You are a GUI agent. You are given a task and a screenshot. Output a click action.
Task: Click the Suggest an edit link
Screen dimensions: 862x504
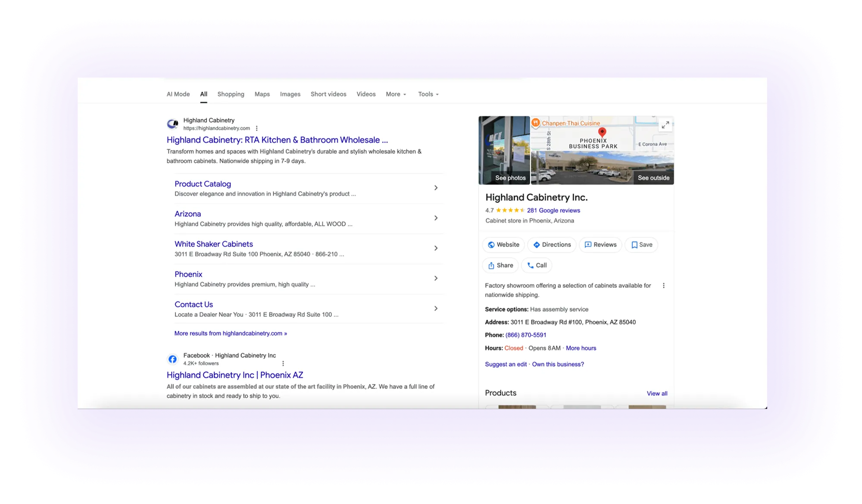pos(505,364)
